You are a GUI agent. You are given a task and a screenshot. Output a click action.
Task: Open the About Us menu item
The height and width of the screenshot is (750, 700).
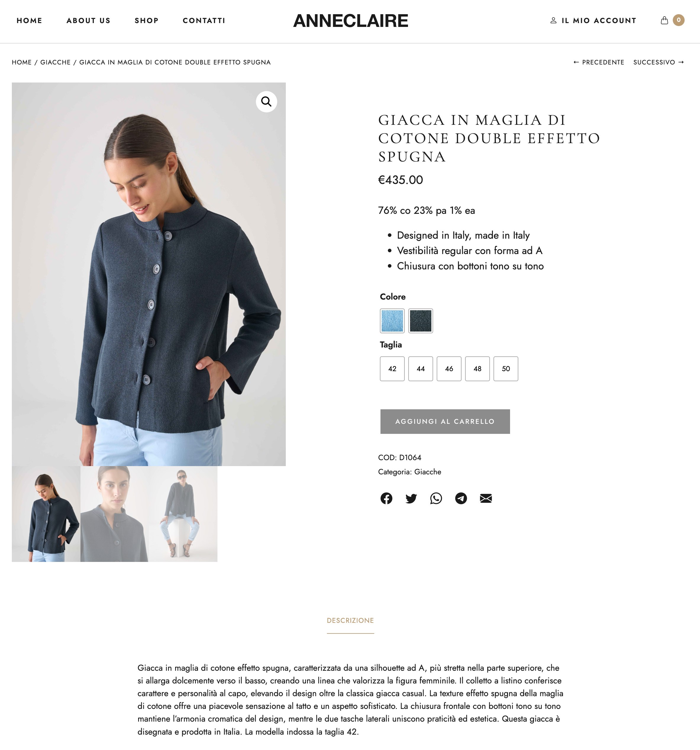pyautogui.click(x=88, y=21)
